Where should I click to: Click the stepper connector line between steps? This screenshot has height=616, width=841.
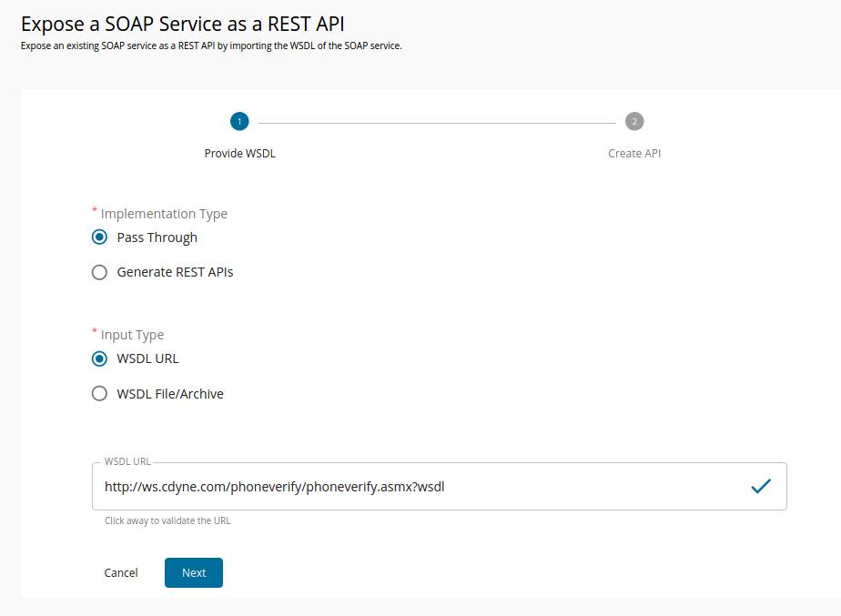437,122
